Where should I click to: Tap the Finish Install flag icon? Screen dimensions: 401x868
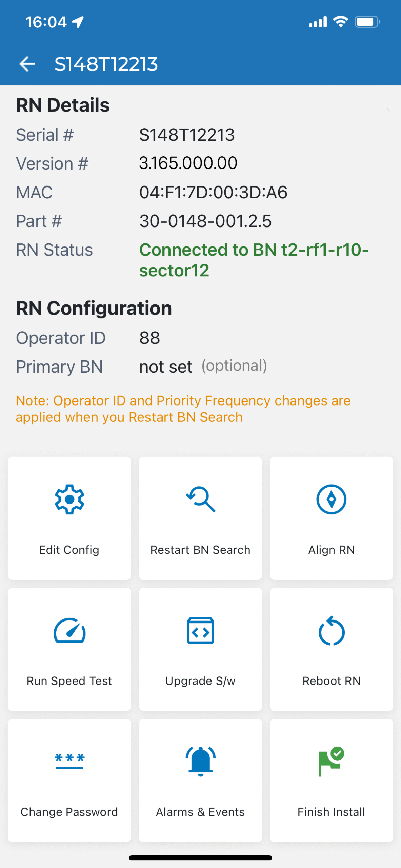click(x=331, y=761)
